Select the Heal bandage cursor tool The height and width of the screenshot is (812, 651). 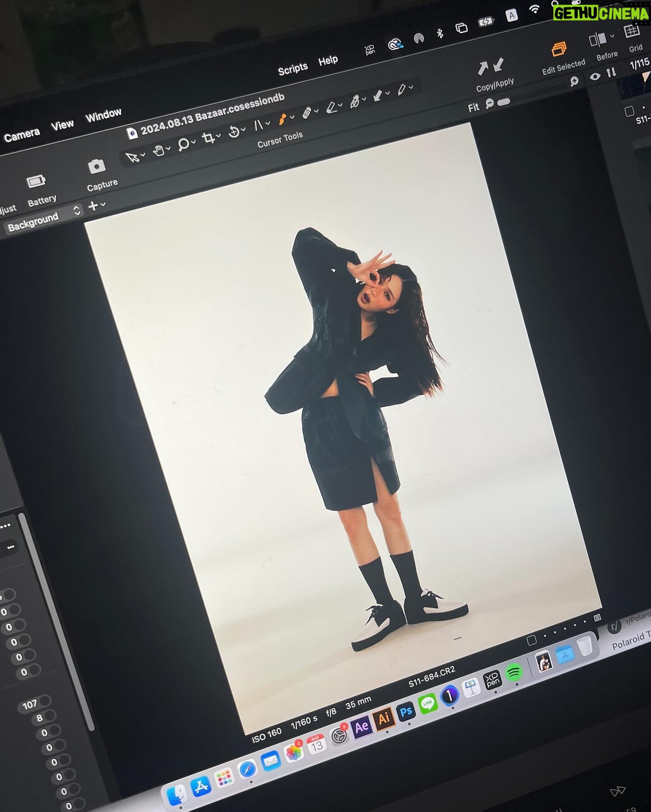click(x=307, y=113)
